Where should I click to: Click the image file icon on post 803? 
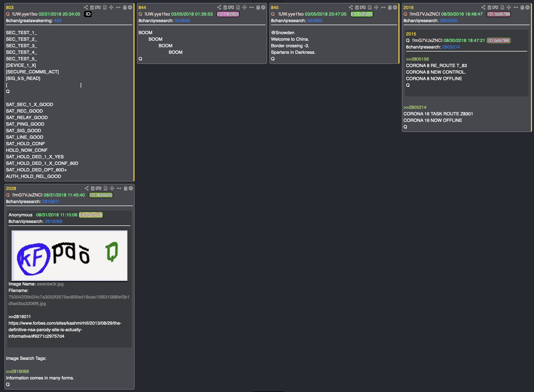105,8
